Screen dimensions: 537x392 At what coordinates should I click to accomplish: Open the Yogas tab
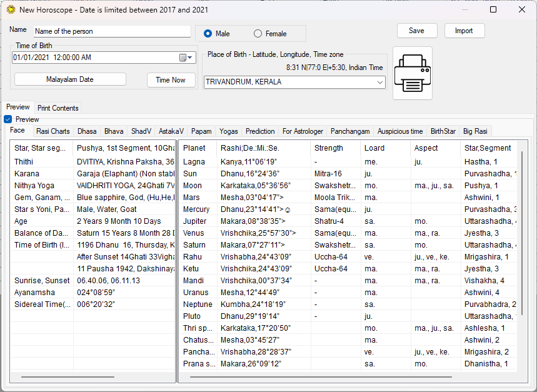pyautogui.click(x=229, y=131)
